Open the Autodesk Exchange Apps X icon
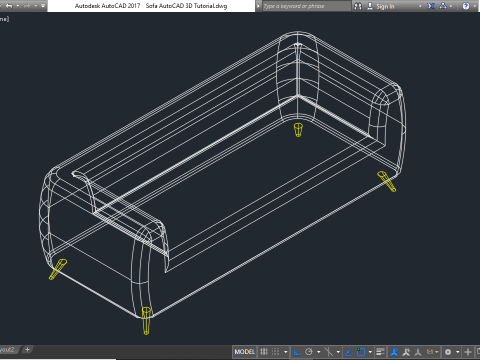 pyautogui.click(x=431, y=6)
